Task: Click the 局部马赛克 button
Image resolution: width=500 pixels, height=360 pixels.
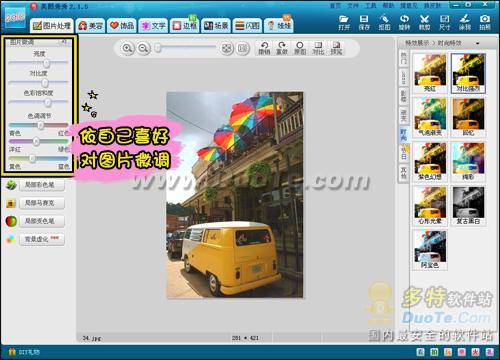Action: coord(42,203)
